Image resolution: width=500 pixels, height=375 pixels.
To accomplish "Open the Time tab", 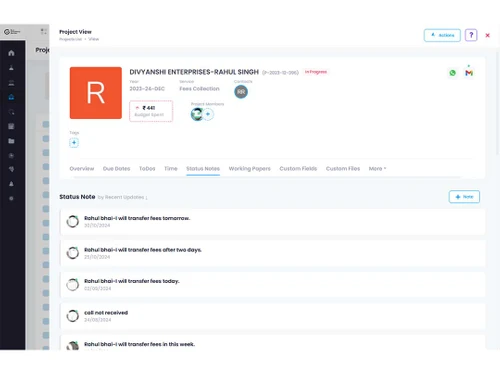I will tap(171, 169).
